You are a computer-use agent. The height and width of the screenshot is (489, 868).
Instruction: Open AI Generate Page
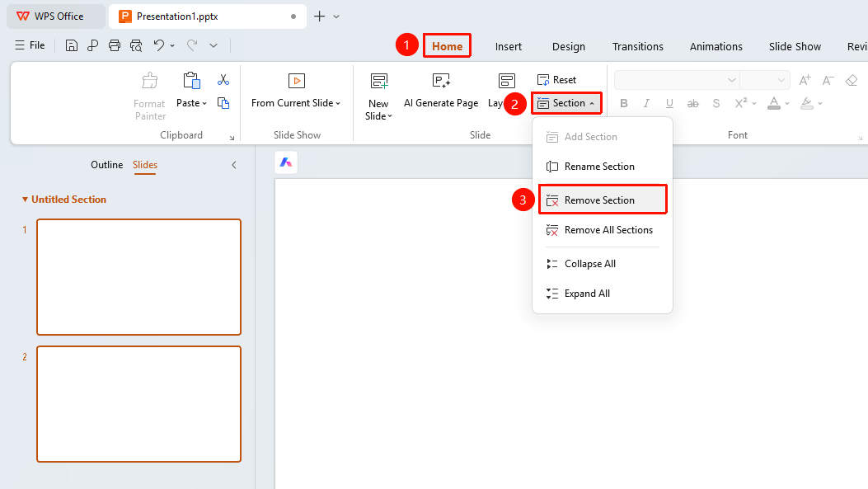[x=441, y=91]
